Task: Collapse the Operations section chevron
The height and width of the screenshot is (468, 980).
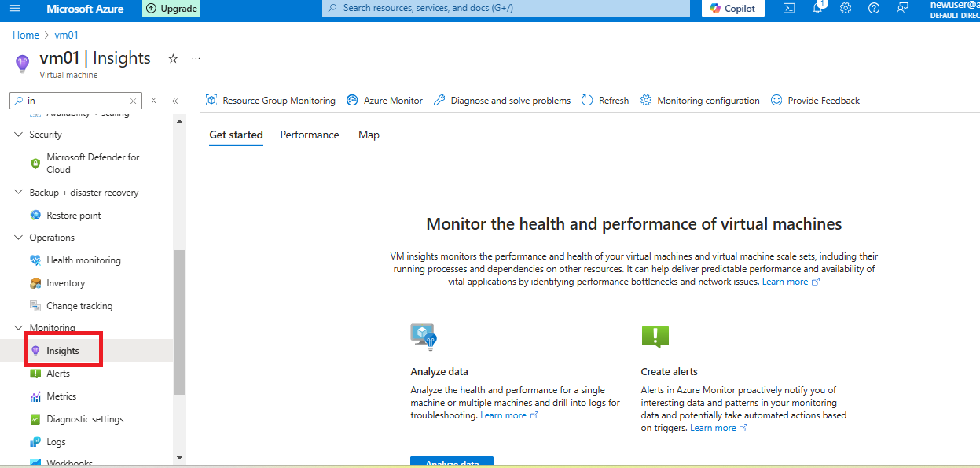Action: coord(19,238)
